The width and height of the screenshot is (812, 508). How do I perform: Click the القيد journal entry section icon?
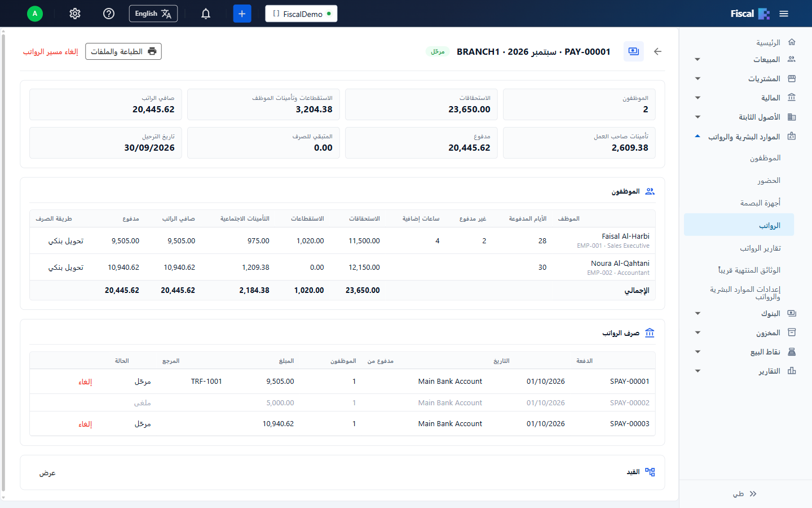tap(650, 472)
